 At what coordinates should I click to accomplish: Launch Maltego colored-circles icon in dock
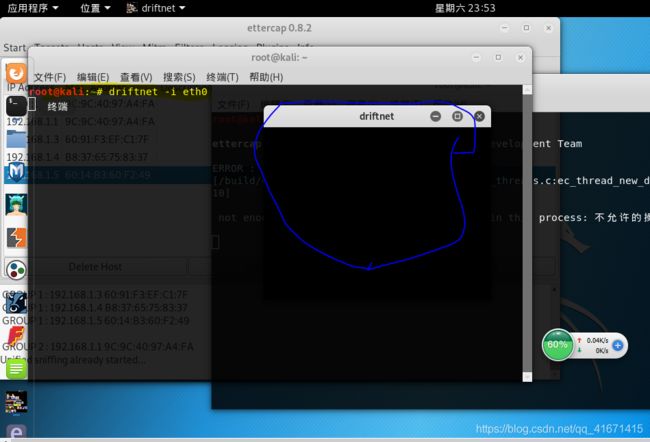pyautogui.click(x=16, y=270)
